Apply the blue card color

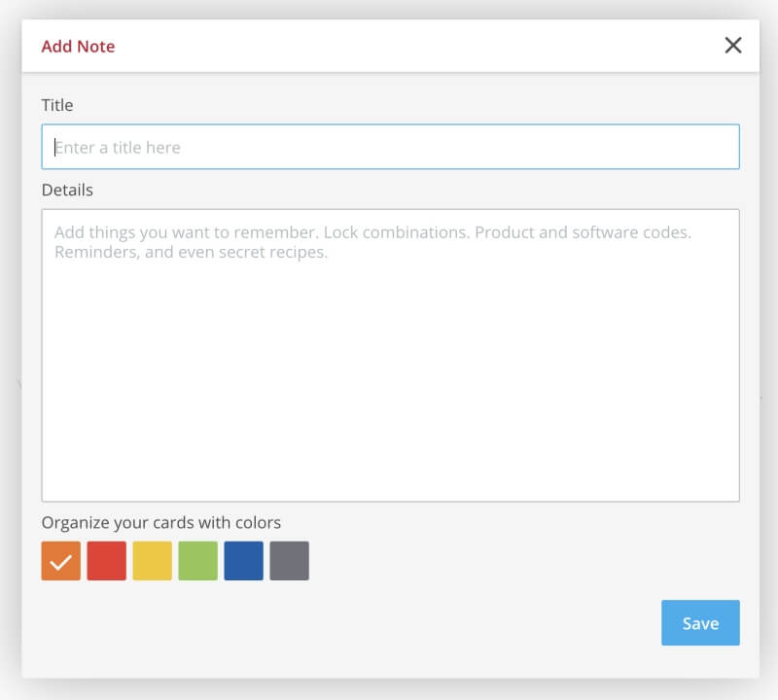(x=244, y=561)
